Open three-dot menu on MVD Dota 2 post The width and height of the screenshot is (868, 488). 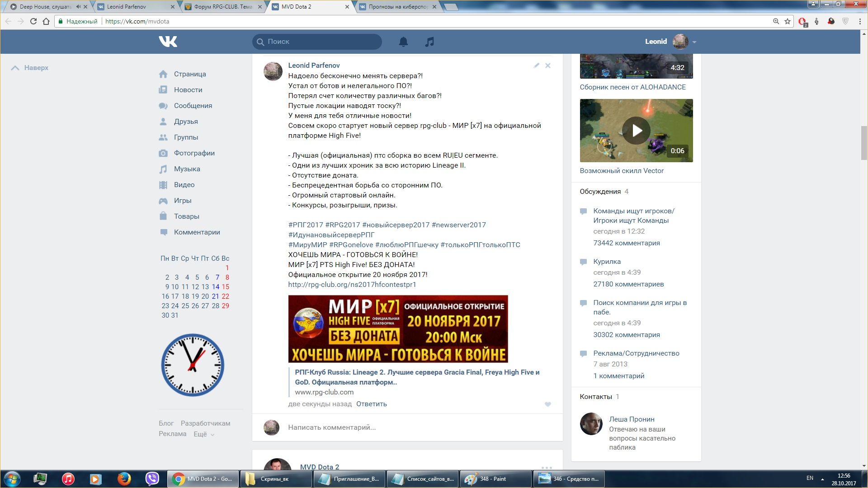coord(547,468)
